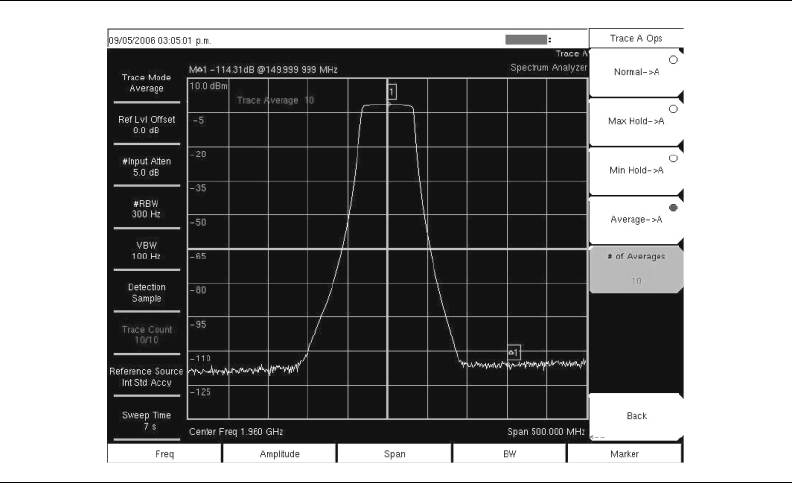Select the Min Hold->A radio indicator
Screen dimensions: 792x483
(x=673, y=158)
